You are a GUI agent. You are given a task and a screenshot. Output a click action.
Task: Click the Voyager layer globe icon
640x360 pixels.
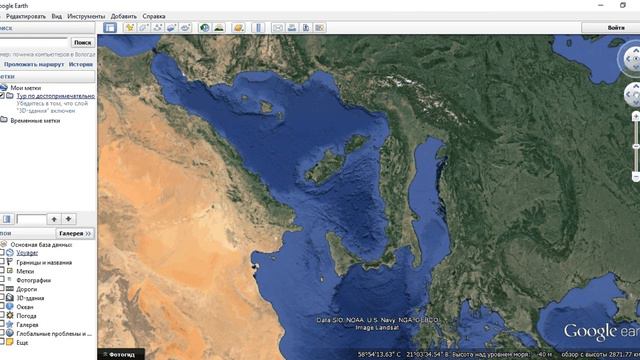[x=10, y=253]
